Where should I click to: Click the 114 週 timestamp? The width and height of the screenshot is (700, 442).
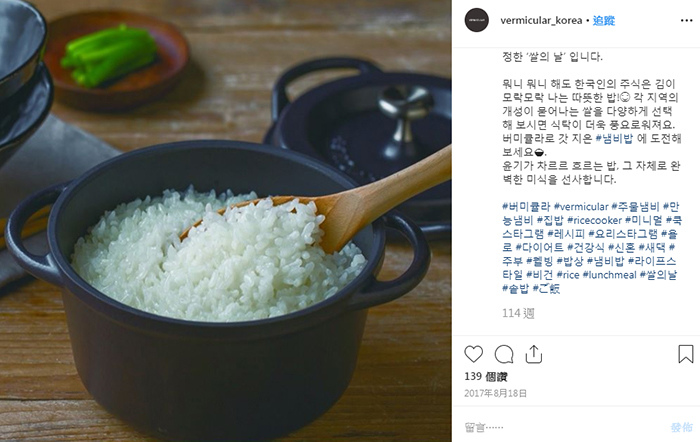518,313
